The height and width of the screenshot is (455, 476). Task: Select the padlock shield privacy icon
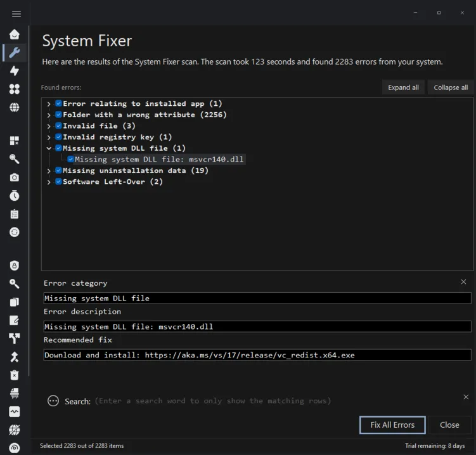15,266
